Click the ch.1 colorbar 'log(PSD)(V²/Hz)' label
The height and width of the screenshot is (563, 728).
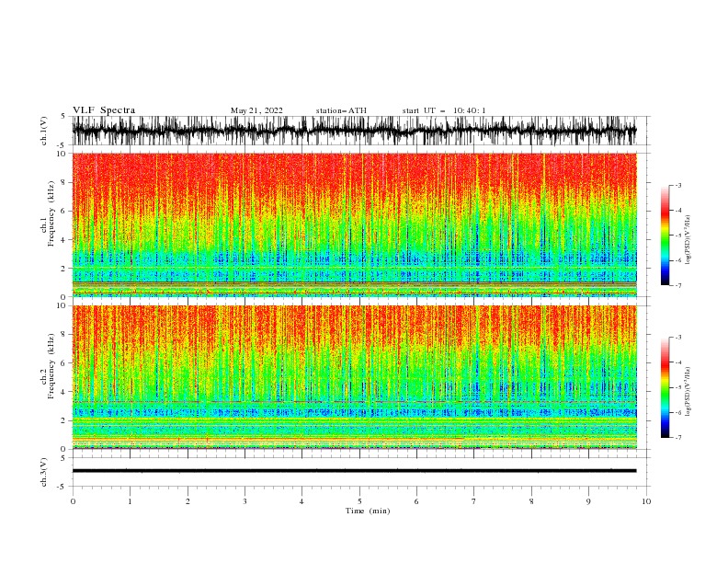click(x=688, y=240)
